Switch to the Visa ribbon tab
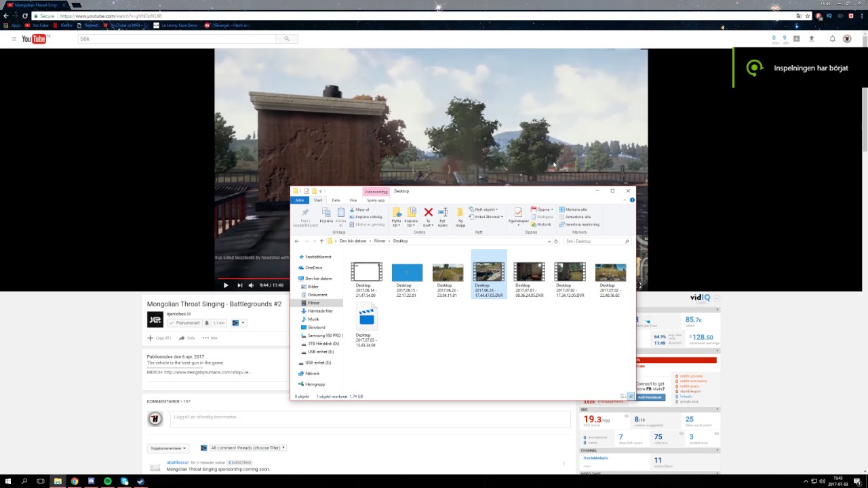 pos(353,201)
